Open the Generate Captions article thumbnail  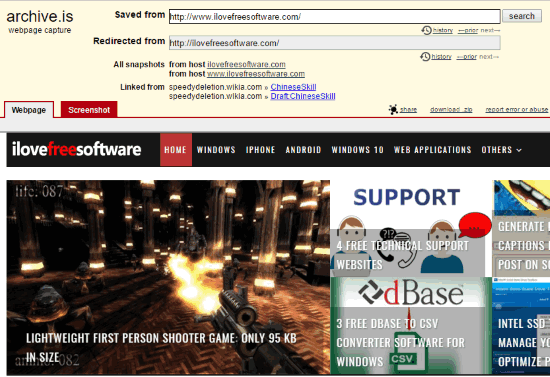[x=521, y=229]
